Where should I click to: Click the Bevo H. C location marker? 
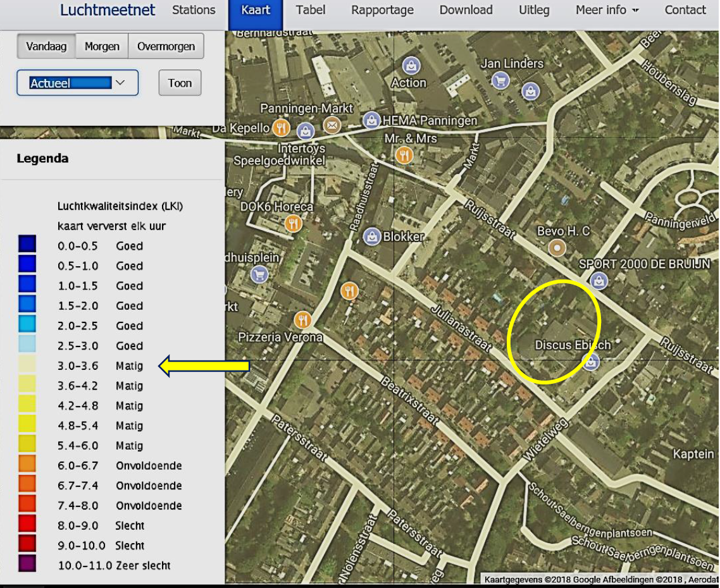557,248
